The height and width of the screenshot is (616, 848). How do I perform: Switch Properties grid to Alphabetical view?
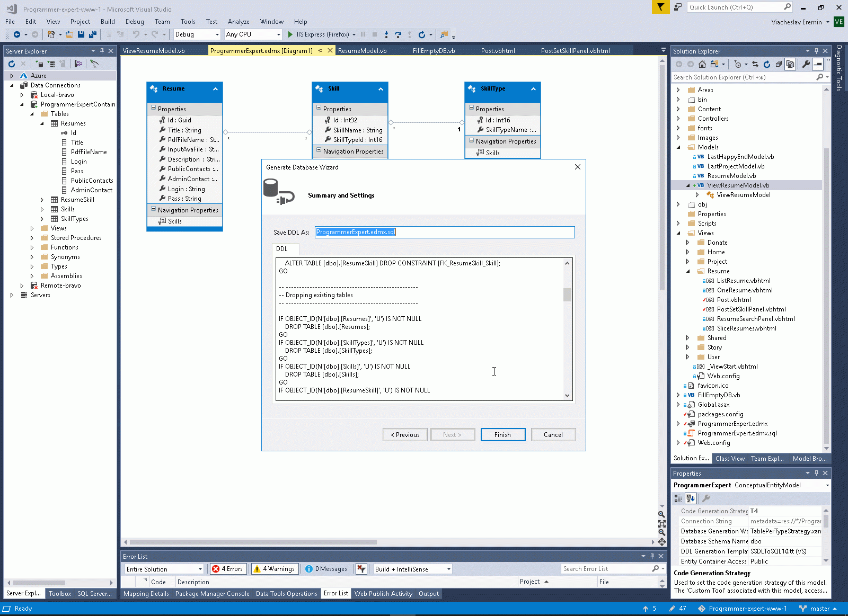[691, 498]
